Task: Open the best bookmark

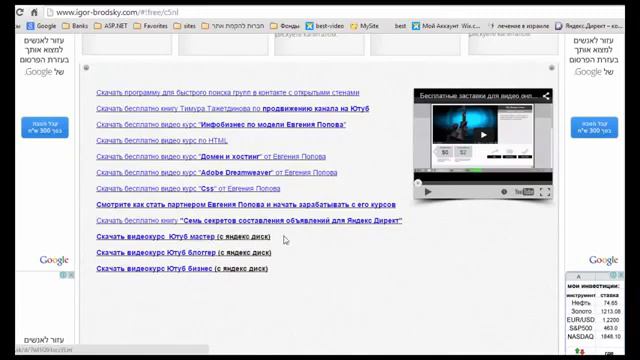Action: (x=400, y=26)
